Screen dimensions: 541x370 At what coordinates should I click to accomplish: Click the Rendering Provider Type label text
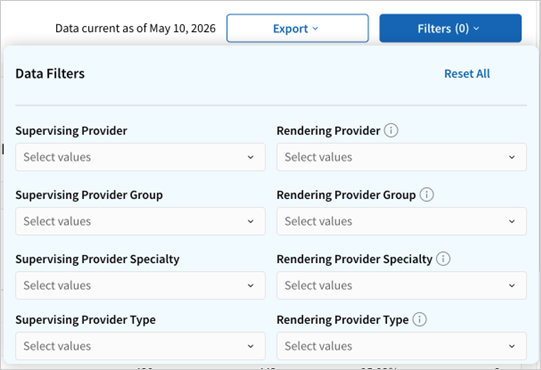[x=343, y=320]
